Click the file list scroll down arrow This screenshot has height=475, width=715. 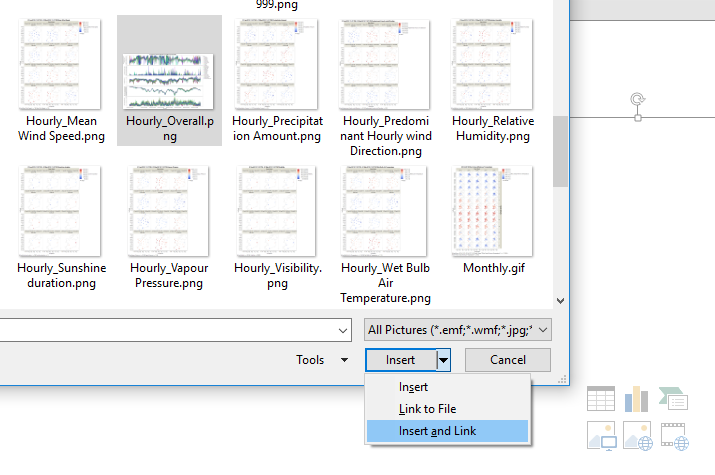560,301
